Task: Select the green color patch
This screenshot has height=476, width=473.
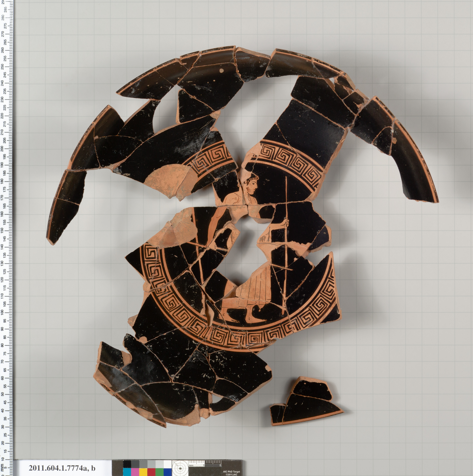Action: [x=160, y=472]
